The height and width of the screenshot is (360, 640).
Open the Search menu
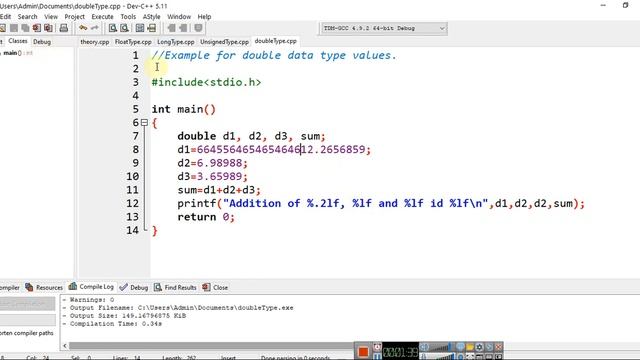point(27,17)
